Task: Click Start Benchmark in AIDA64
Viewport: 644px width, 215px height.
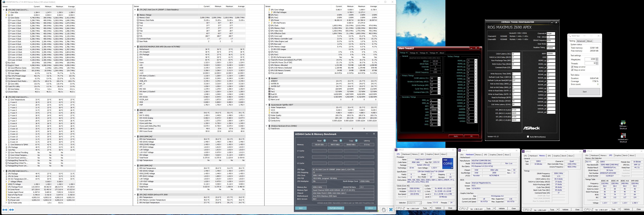Action: coord(336,208)
